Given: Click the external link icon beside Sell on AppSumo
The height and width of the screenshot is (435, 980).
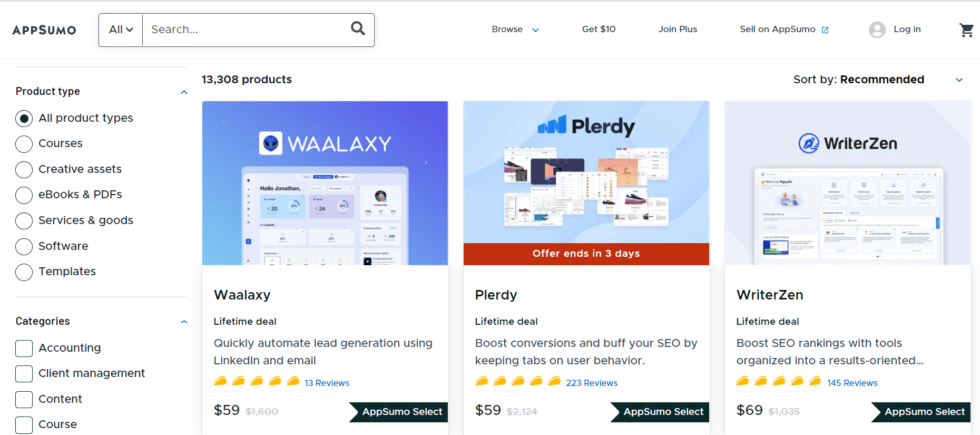Looking at the screenshot, I should click(825, 30).
